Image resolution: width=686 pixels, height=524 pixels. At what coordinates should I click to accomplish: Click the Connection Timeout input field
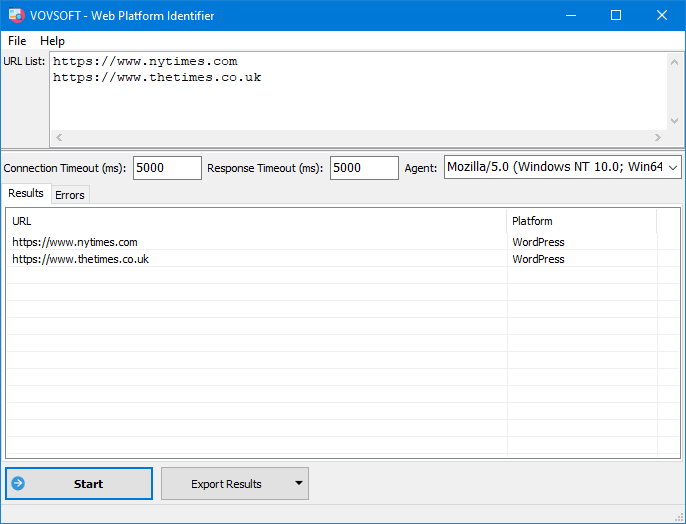pyautogui.click(x=166, y=168)
